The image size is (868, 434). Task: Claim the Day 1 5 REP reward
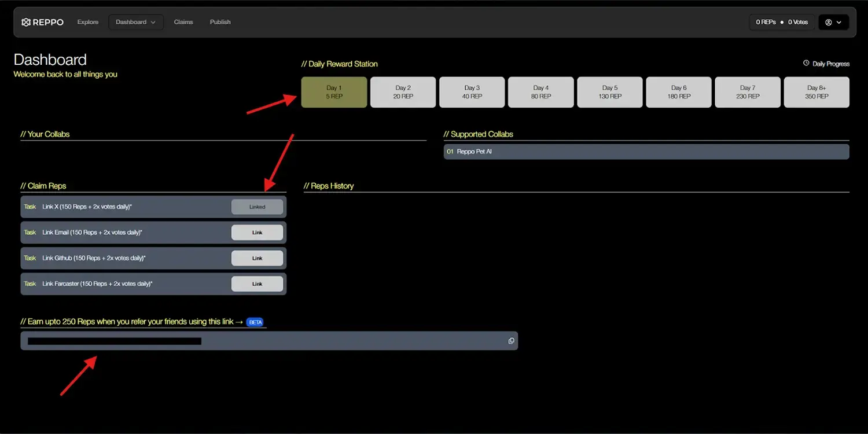click(x=334, y=92)
